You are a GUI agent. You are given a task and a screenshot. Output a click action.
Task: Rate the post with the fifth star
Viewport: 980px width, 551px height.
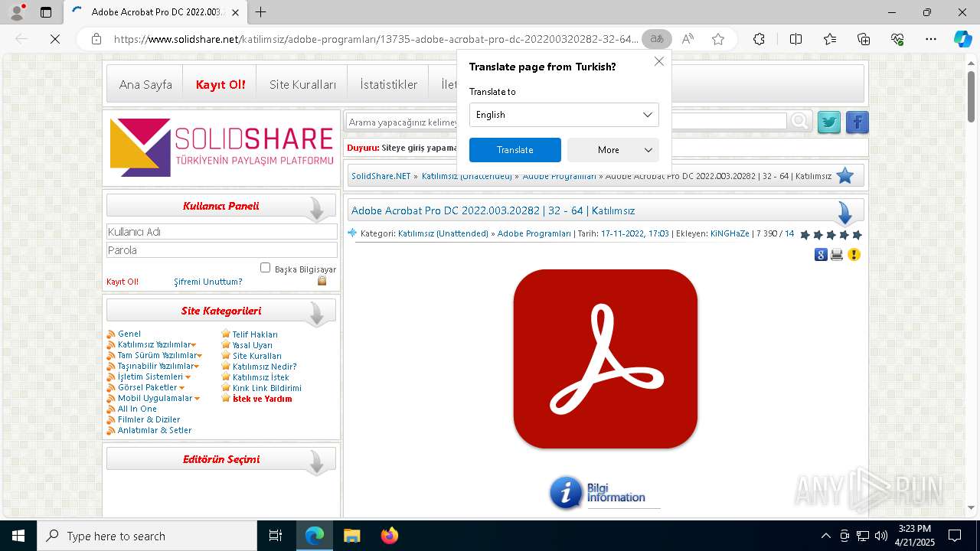click(857, 234)
